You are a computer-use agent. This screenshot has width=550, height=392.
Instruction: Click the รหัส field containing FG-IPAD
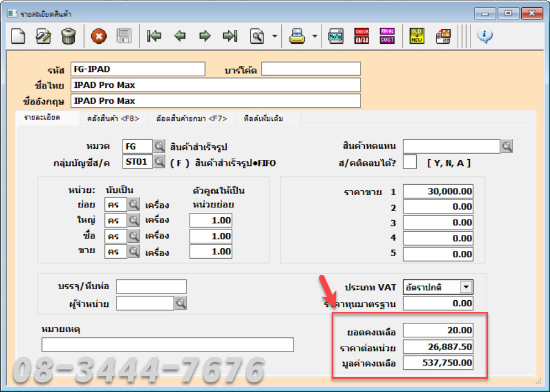(x=138, y=69)
